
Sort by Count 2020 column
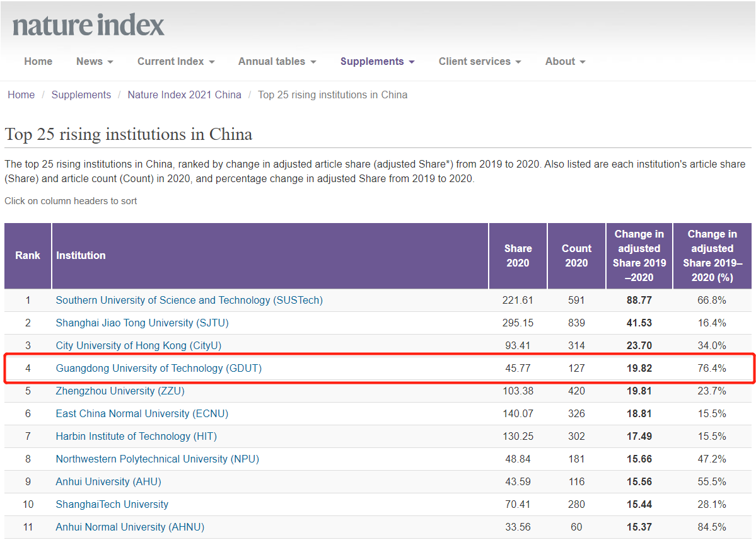(x=576, y=256)
